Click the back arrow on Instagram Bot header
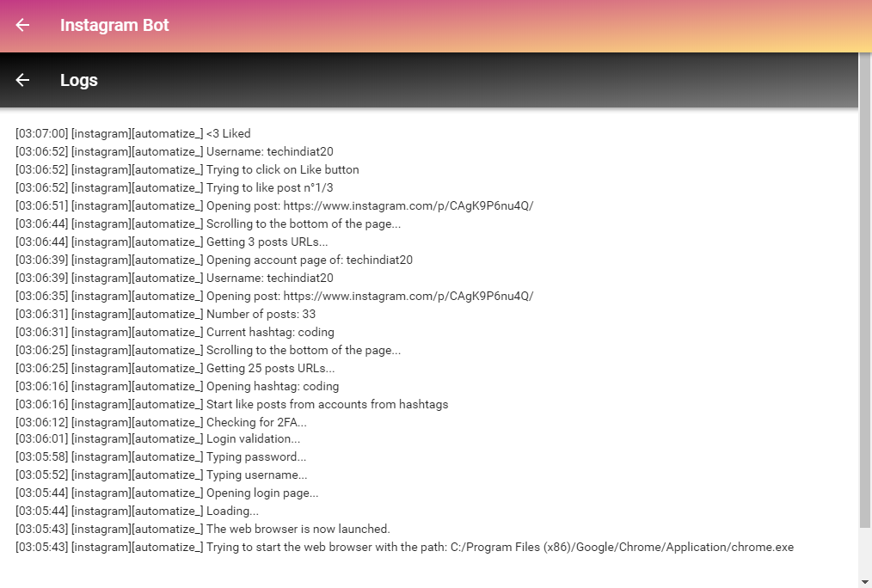This screenshot has height=588, width=872. tap(21, 26)
